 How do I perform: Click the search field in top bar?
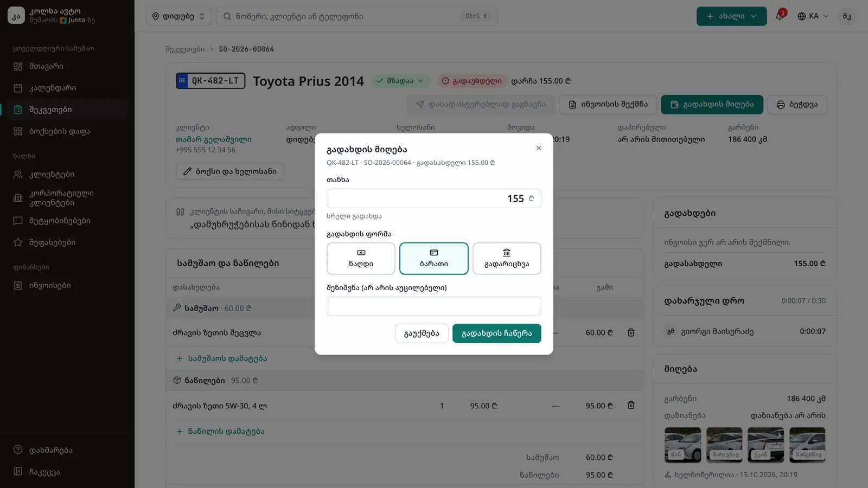pyautogui.click(x=356, y=16)
